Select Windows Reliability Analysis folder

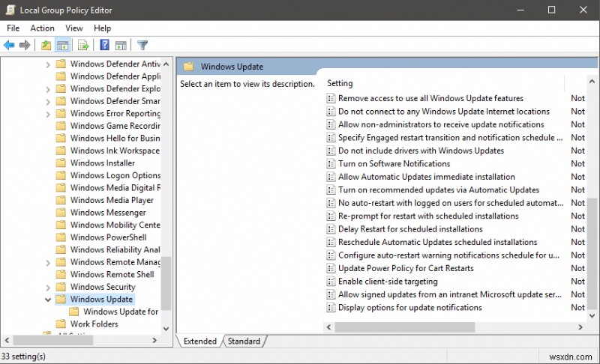pyautogui.click(x=115, y=249)
